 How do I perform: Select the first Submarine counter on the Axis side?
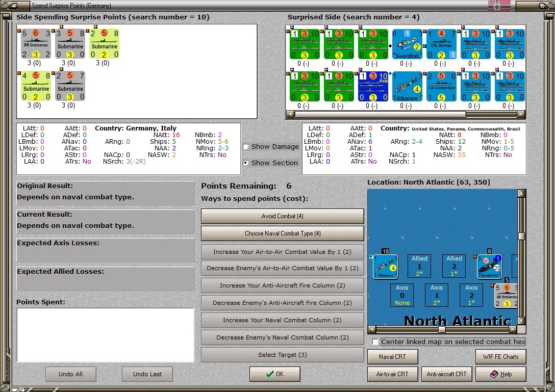[x=70, y=43]
